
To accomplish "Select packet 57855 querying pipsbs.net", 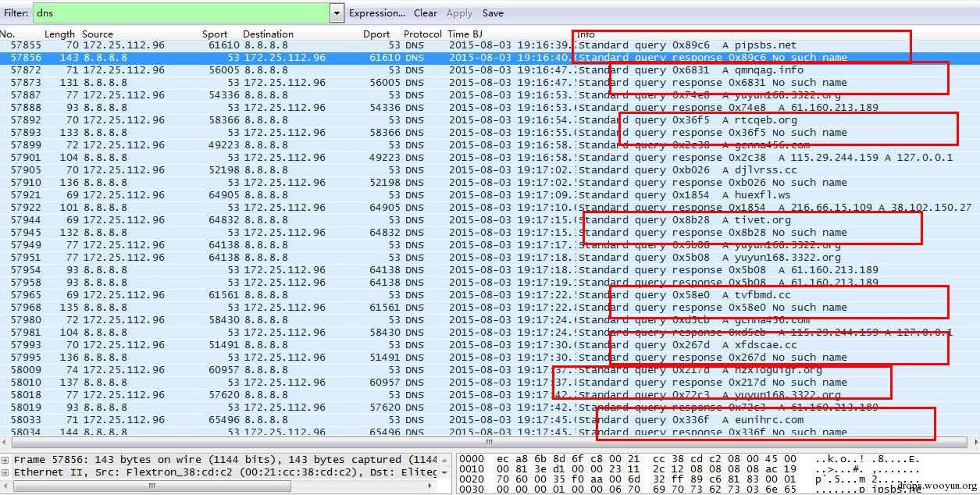I will click(312, 45).
